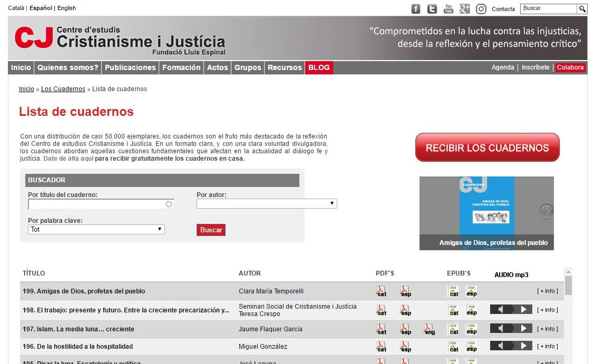This screenshot has width=604, height=364.
Task: Open the Spanish PDF for cuaderno 196
Action: coord(405,347)
